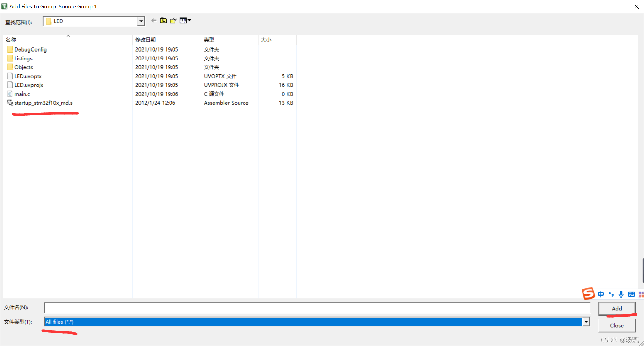The image size is (644, 346).
Task: Click the Add button
Action: pyautogui.click(x=617, y=308)
